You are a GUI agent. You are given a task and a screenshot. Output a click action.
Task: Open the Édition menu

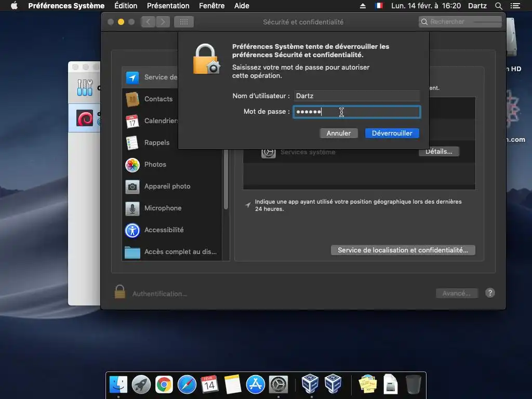point(126,6)
